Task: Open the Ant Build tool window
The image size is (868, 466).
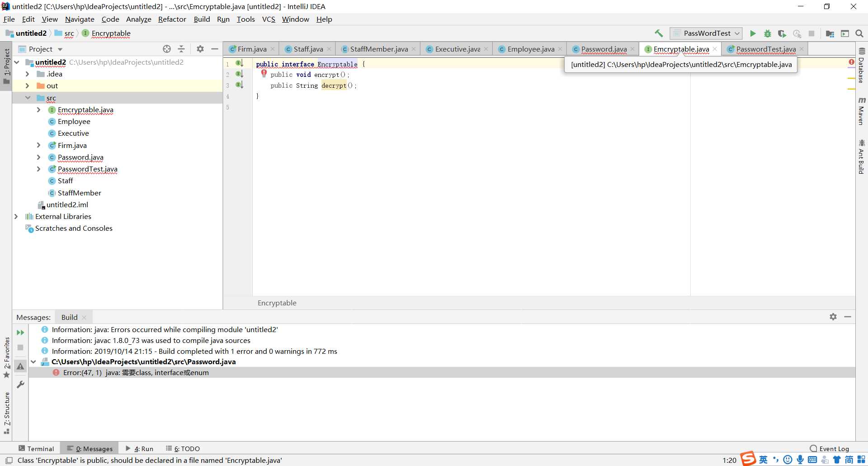Action: point(862,157)
